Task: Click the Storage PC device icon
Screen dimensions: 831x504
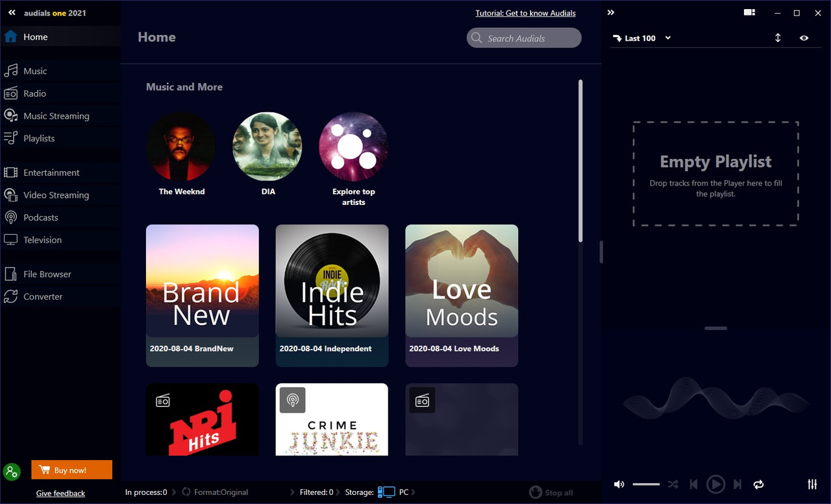Action: [x=386, y=492]
